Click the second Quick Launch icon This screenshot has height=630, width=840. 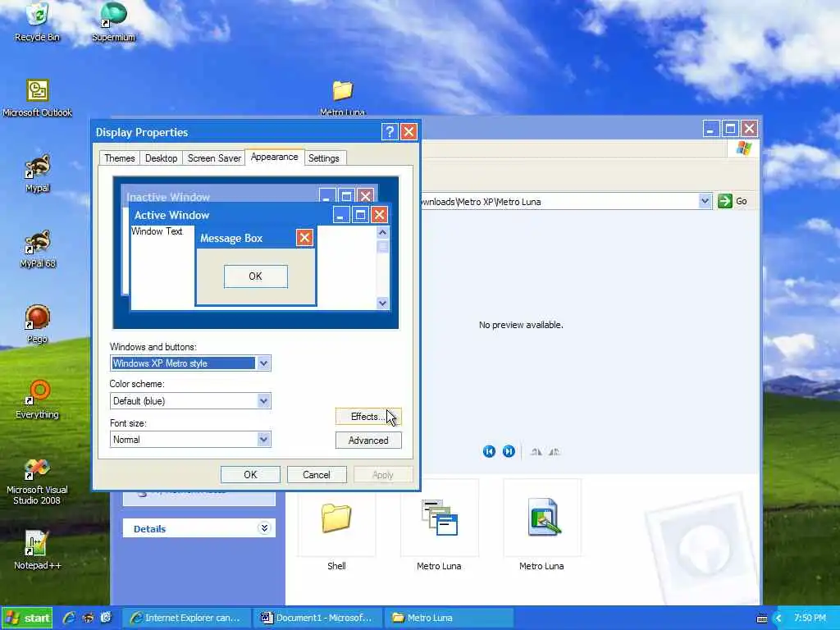coord(88,618)
